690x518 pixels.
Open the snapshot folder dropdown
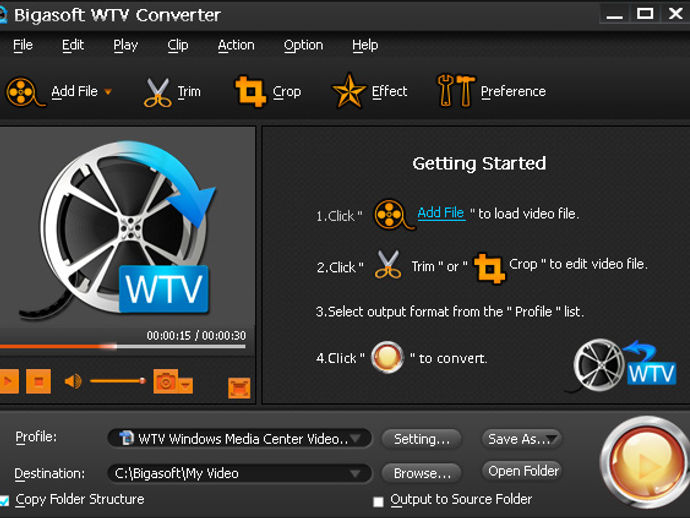[186, 385]
